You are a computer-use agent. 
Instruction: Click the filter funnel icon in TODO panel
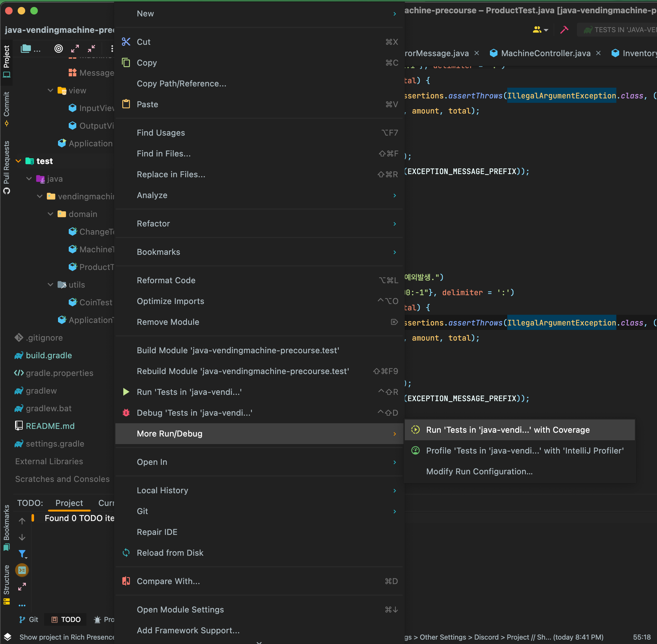22,554
